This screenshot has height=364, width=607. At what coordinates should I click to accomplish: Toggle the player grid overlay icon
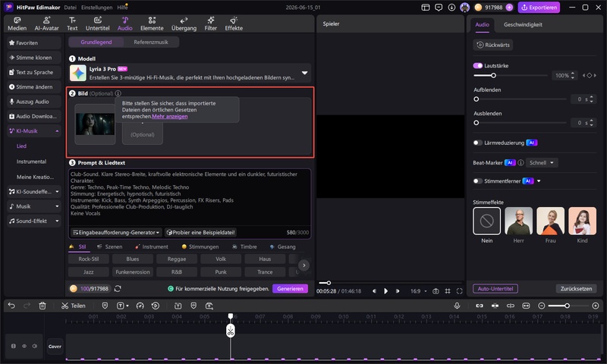coord(448,291)
